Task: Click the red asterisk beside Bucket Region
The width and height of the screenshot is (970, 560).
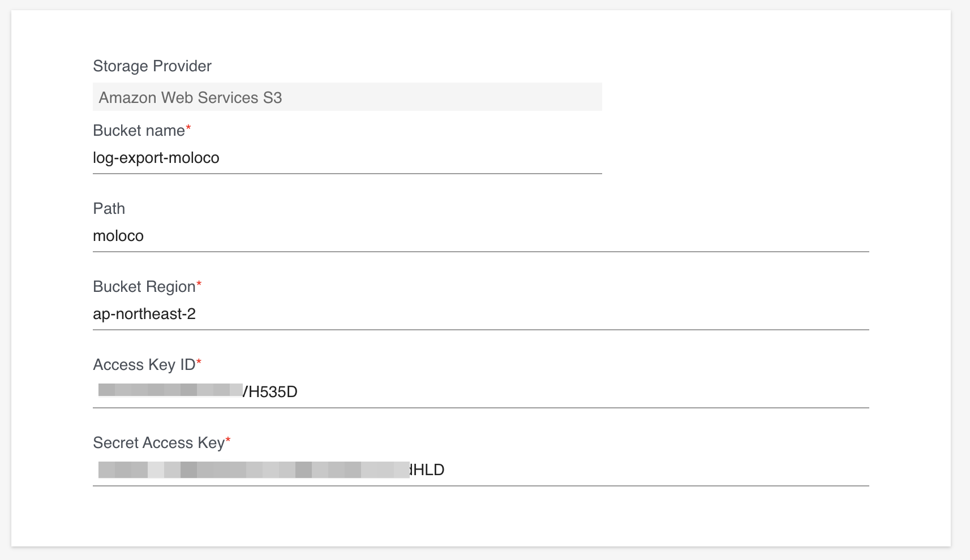Action: 199,283
